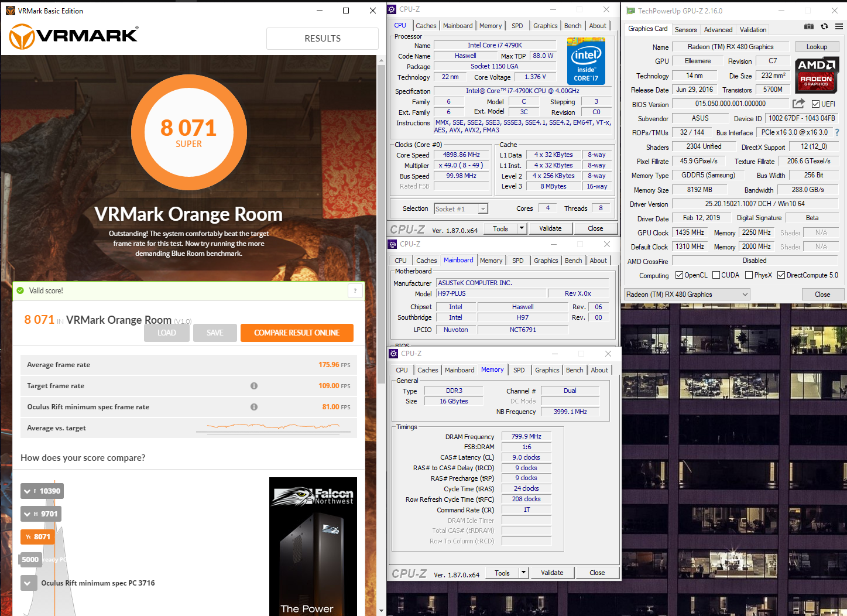Click Core Speed value 4898.86 MHz

point(461,155)
